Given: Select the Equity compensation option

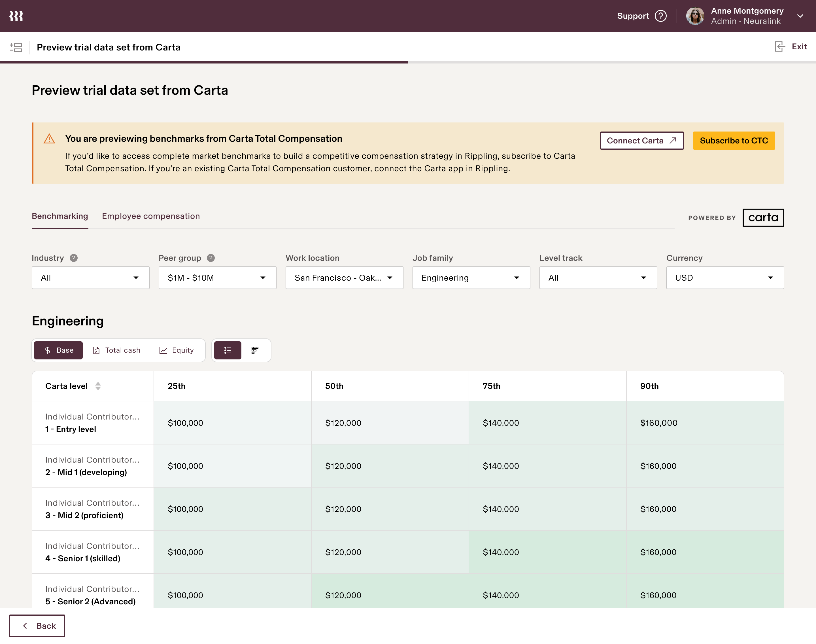Looking at the screenshot, I should coord(177,350).
